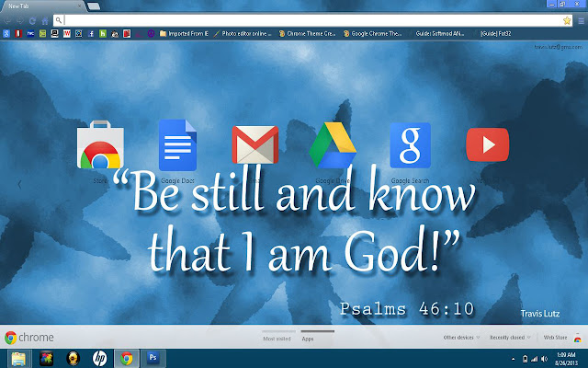Click the Chrome taskbar icon
The image size is (588, 368).
pyautogui.click(x=127, y=358)
